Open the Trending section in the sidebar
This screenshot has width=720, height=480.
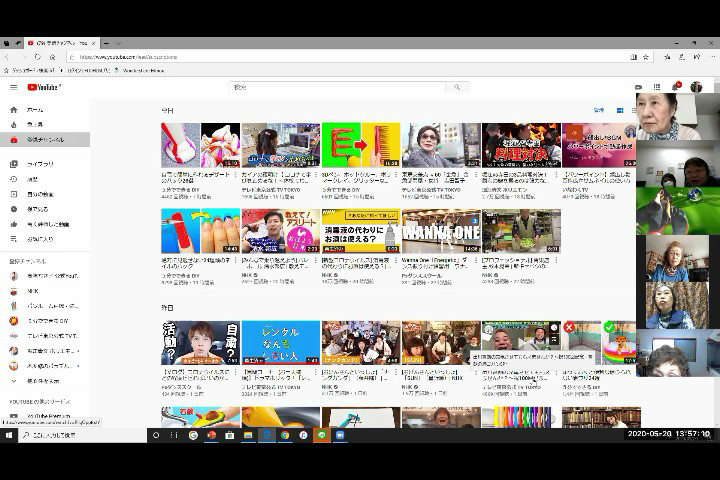(34, 124)
